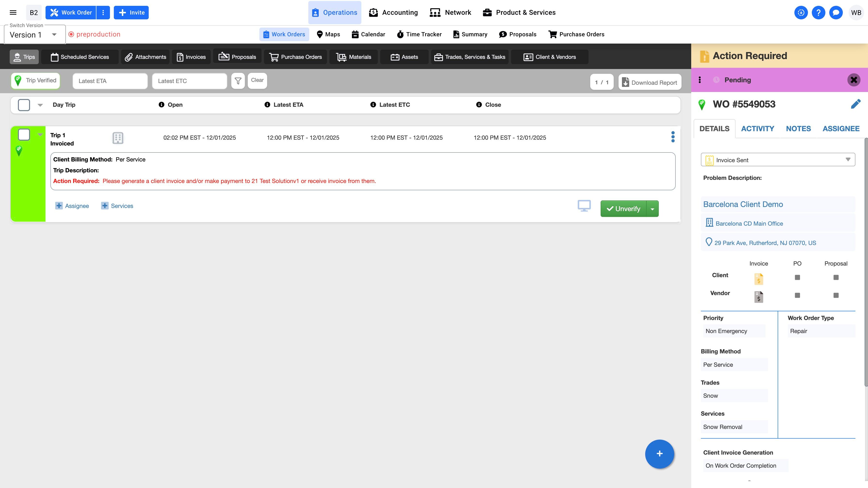Open the client invoice icon

[759, 279]
